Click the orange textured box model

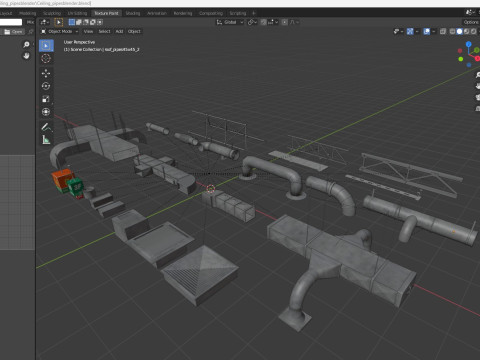(x=62, y=180)
